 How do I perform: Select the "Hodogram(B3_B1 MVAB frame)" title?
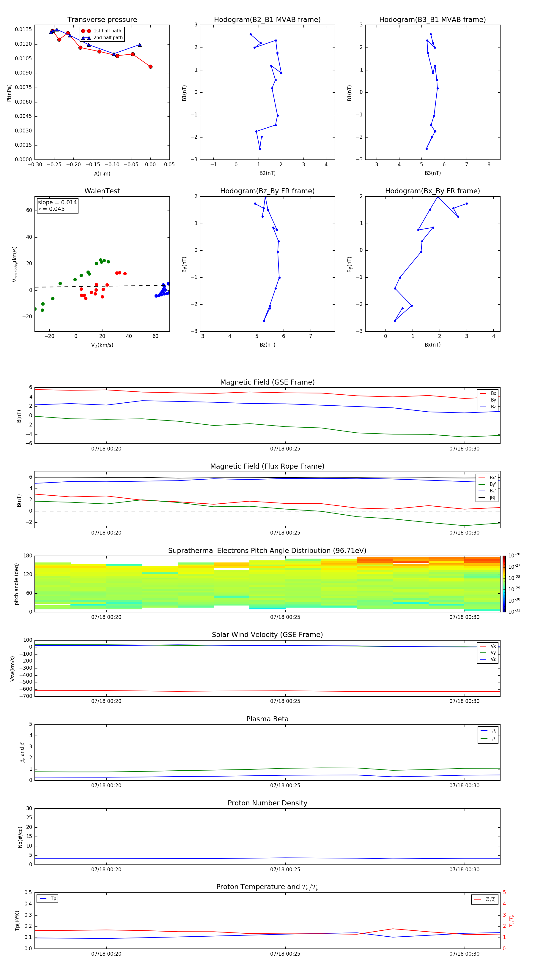[x=432, y=20]
